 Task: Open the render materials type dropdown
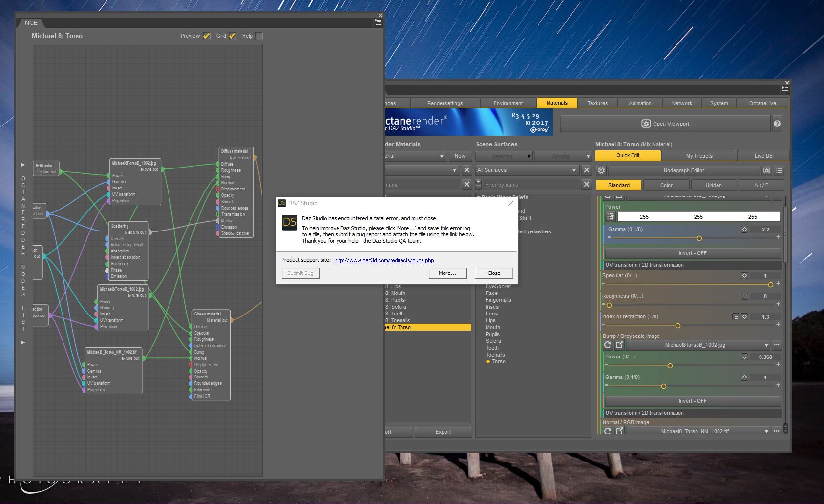tap(415, 156)
